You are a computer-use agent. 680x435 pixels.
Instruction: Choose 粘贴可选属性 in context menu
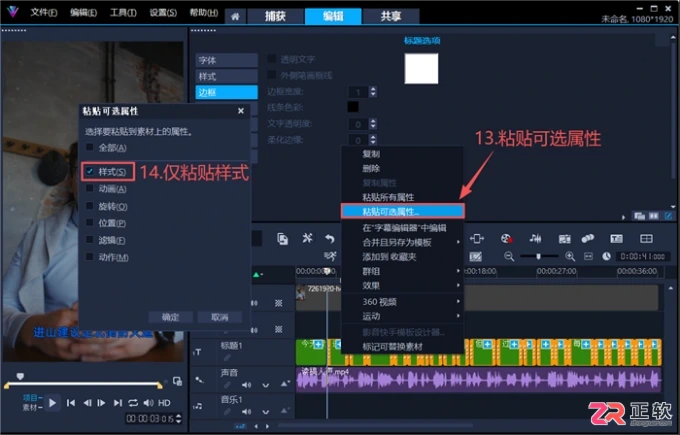[402, 212]
